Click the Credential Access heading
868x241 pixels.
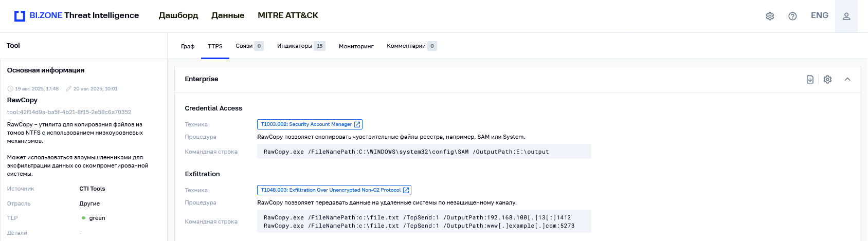tap(213, 108)
